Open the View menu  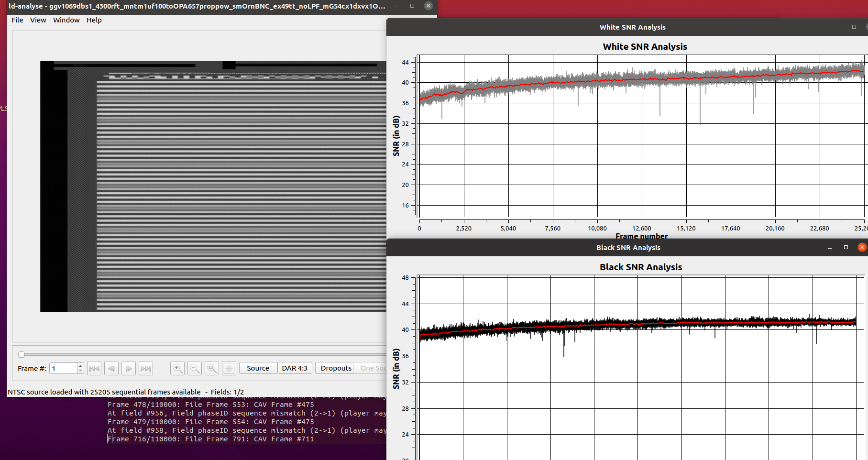(x=38, y=20)
